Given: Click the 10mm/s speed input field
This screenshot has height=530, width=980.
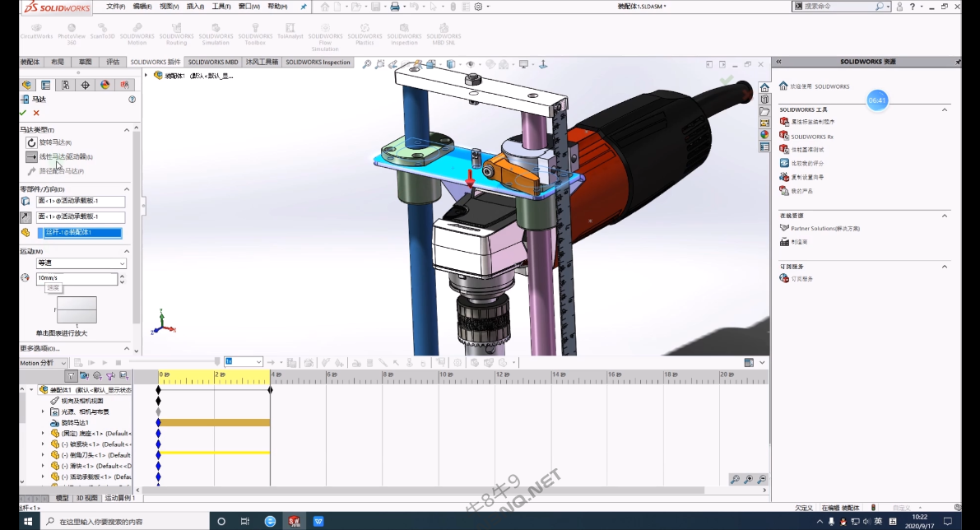Looking at the screenshot, I should pos(77,278).
